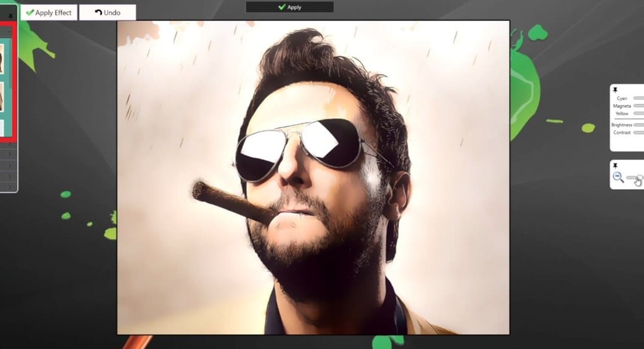The height and width of the screenshot is (349, 644).
Task: Click the Brightness label
Action: click(x=622, y=125)
